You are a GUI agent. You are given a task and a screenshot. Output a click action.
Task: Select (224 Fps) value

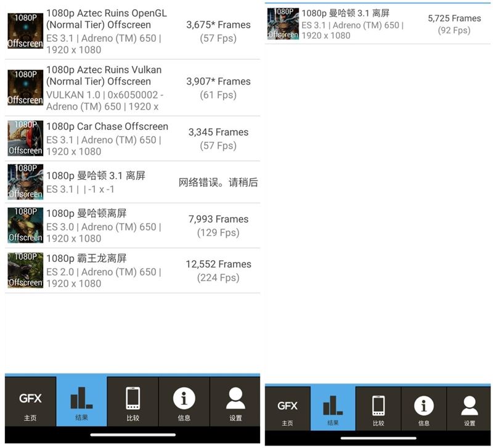(218, 277)
